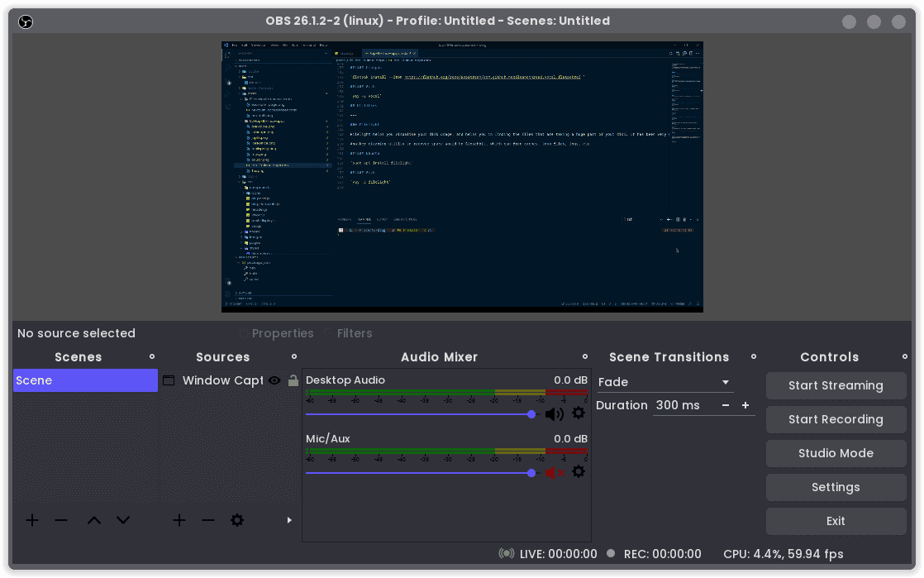Click the recording status dot icon
Image resolution: width=924 pixels, height=578 pixels.
611,553
